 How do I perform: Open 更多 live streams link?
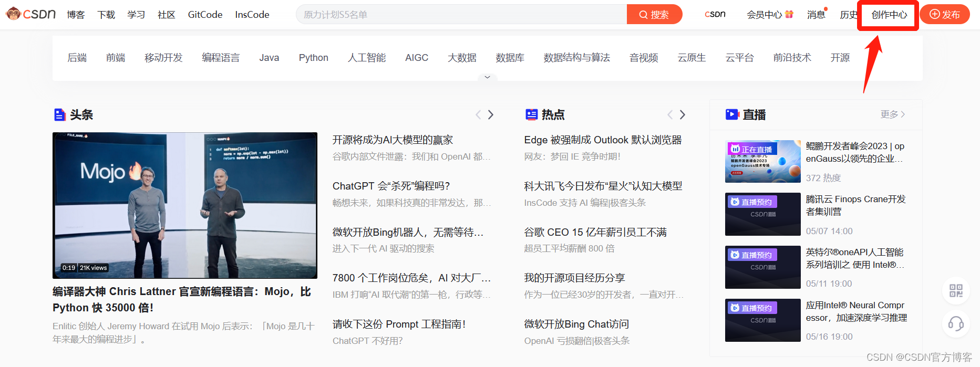point(893,114)
